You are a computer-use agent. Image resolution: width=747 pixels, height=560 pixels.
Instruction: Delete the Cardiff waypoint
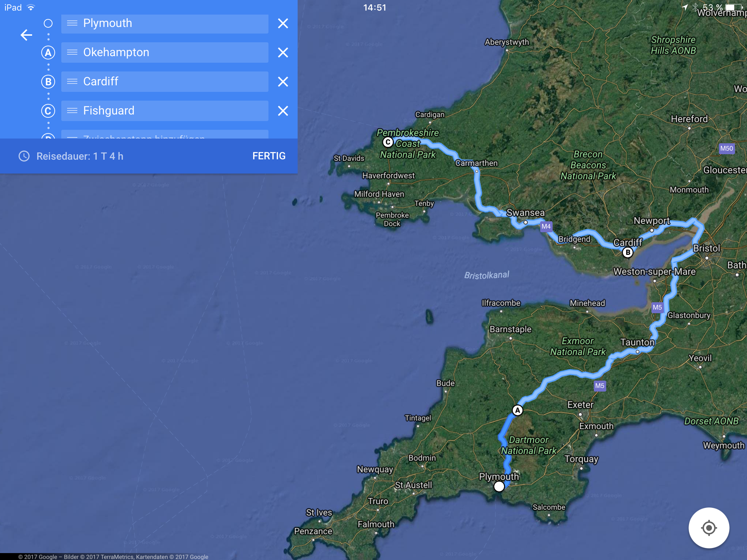[283, 82]
